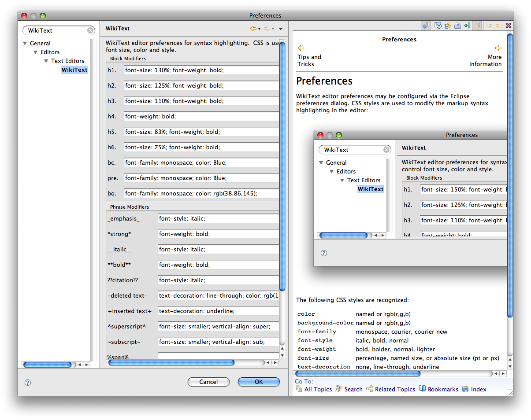Edit the ^superscript^ style field
This screenshot has height=420, width=531.
219,326
